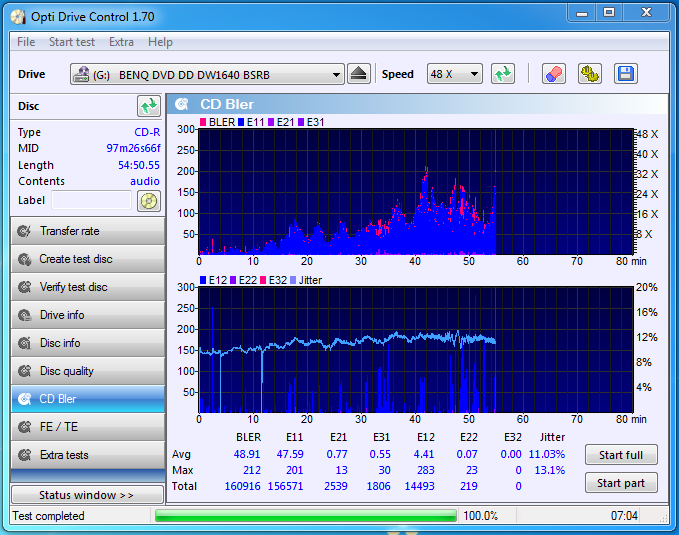
Task: Click the E31 max value 30
Action: [x=384, y=470]
